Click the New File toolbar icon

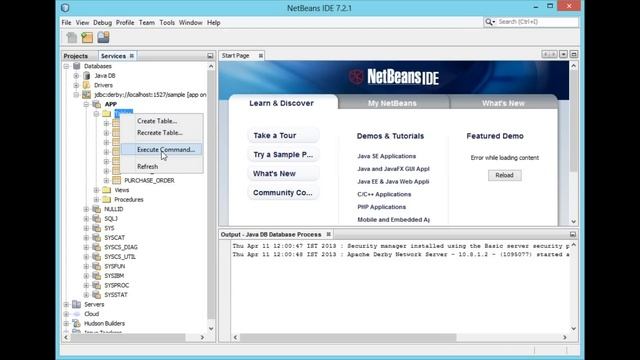(72, 38)
